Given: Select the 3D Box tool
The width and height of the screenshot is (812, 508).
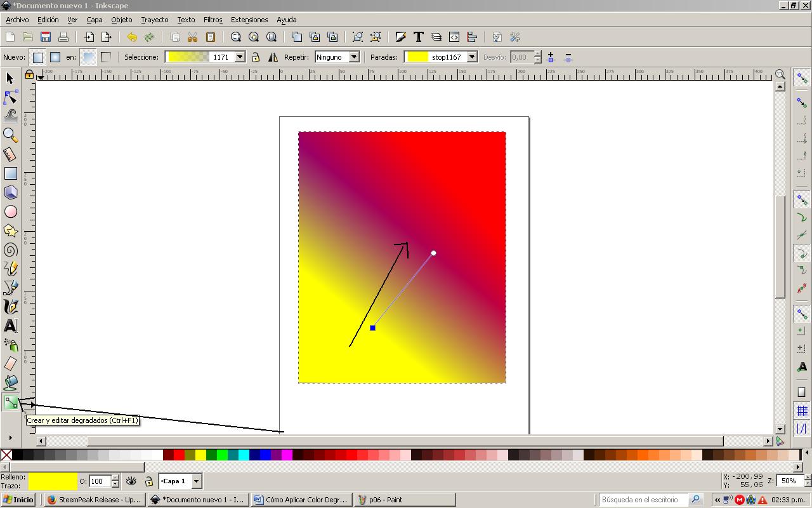Looking at the screenshot, I should click(10, 192).
